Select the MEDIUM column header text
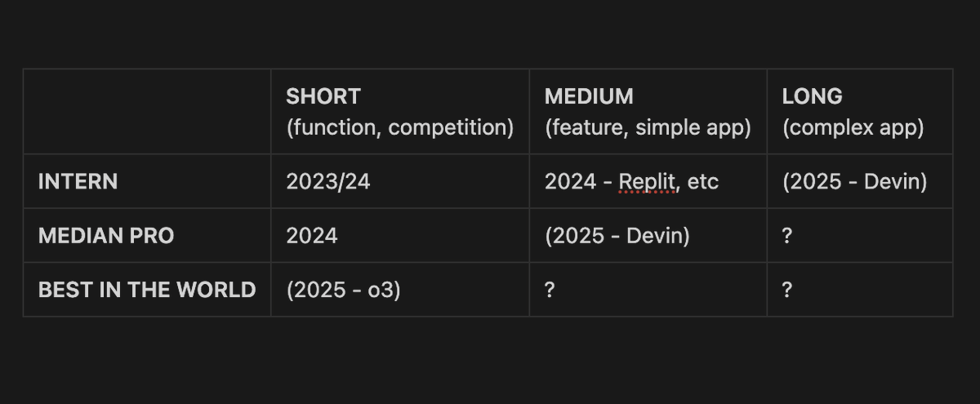 coord(589,96)
